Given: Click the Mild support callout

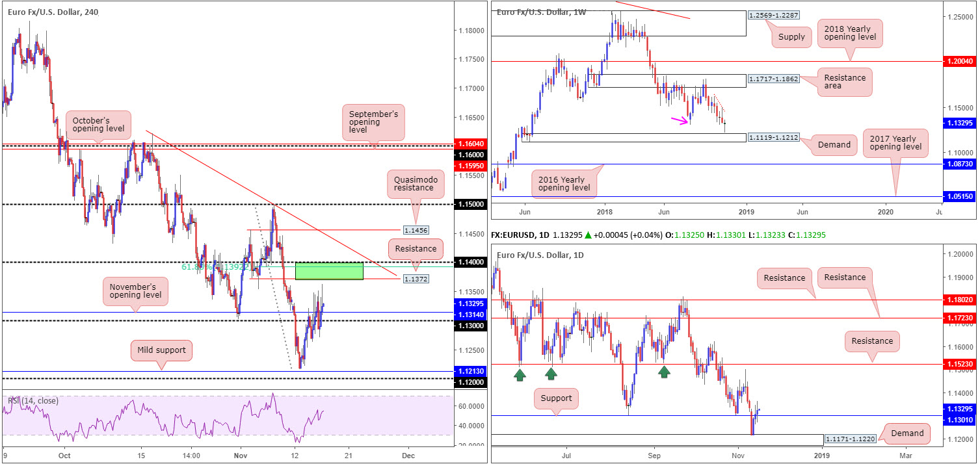Looking at the screenshot, I should [161, 350].
